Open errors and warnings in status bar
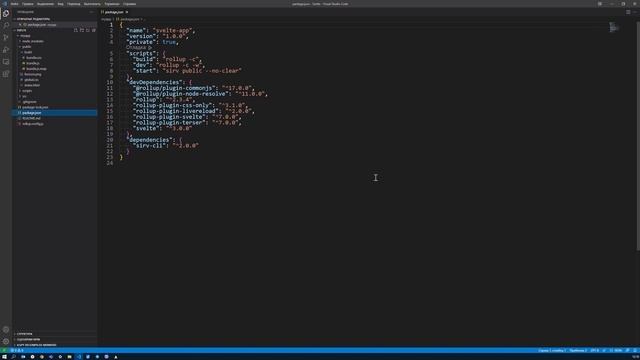Image resolution: width=640 pixels, height=360 pixels. pyautogui.click(x=17, y=350)
